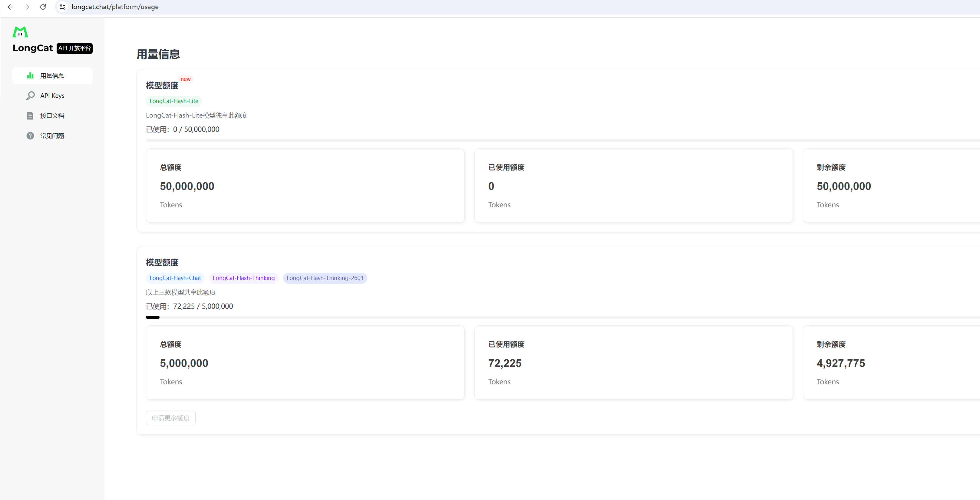Viewport: 980px width, 500px height.
Task: Click the browser address bar URL
Action: tap(115, 7)
